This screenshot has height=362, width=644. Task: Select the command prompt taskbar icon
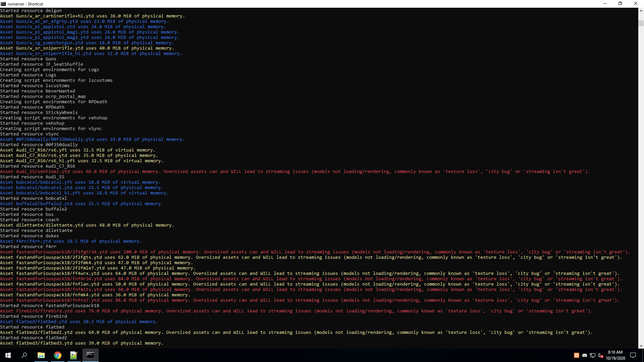[90, 355]
